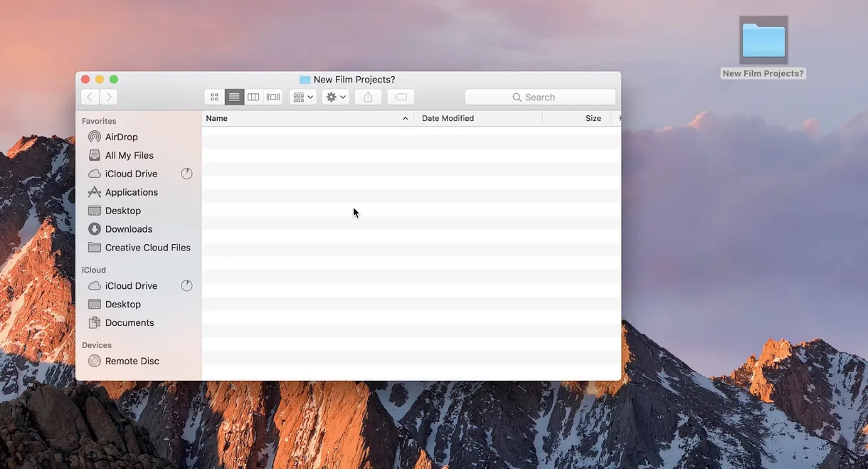Switch to column view layout
This screenshot has height=469, width=868.
coord(253,97)
